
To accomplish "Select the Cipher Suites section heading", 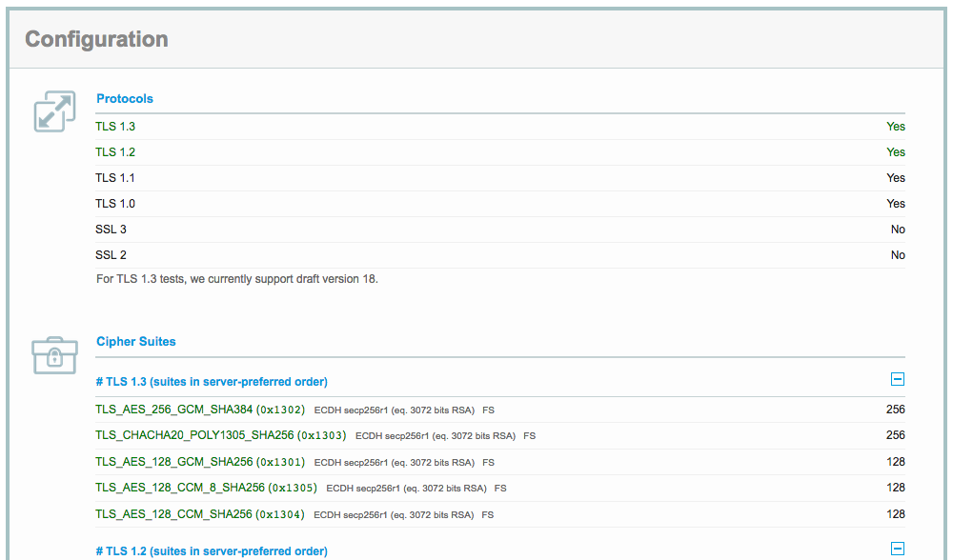I will (x=136, y=341).
